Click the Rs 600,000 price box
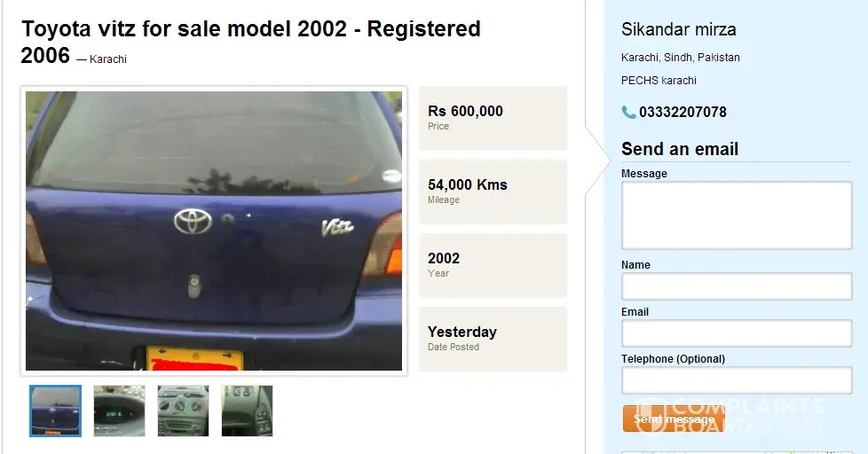This screenshot has height=454, width=868. coord(493,118)
